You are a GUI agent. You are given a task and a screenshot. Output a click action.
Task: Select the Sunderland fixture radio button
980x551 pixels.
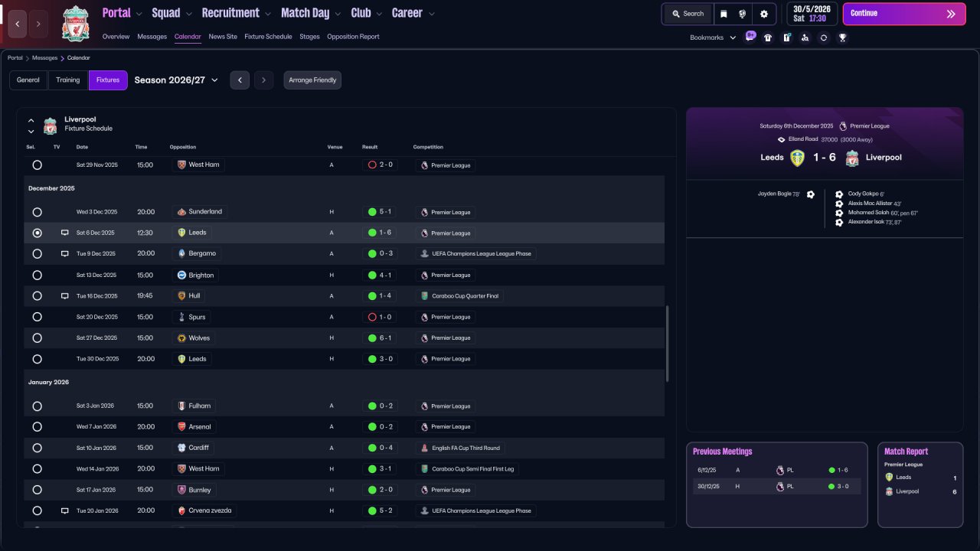click(37, 212)
